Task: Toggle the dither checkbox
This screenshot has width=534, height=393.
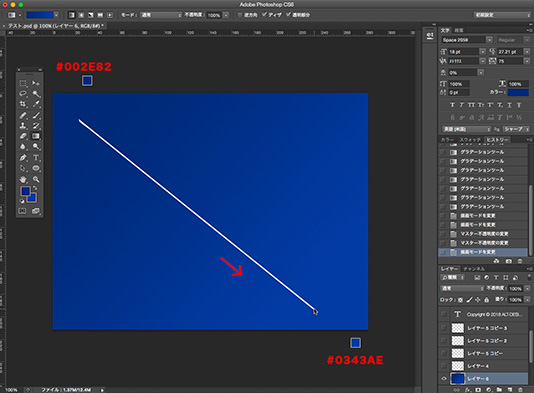Action: click(265, 15)
